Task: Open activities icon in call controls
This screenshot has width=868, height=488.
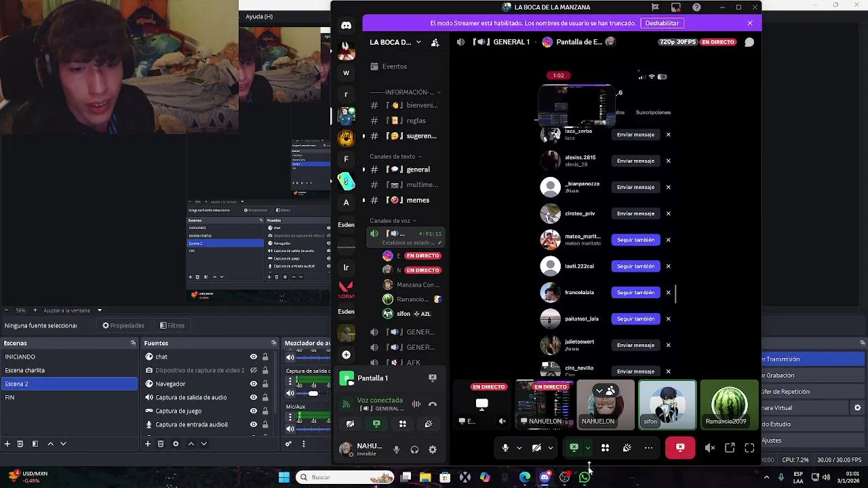Action: (x=605, y=448)
